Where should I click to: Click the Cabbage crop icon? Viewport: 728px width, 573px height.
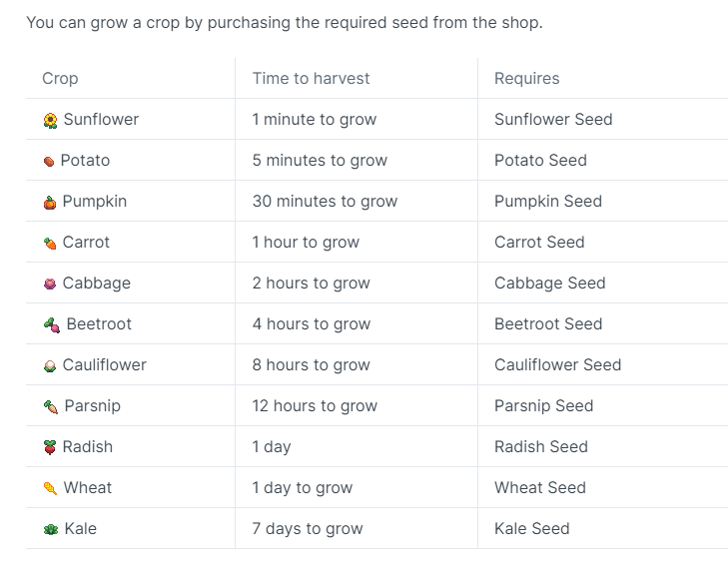point(50,285)
